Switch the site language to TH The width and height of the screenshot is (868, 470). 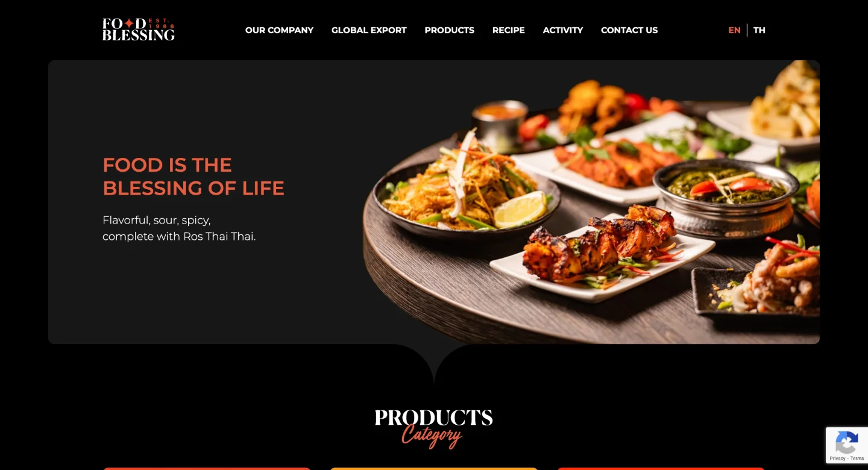click(x=759, y=30)
